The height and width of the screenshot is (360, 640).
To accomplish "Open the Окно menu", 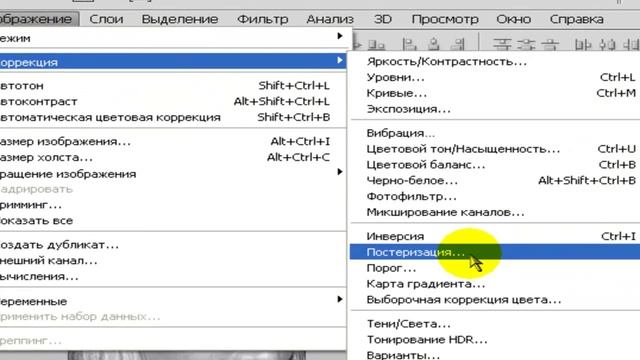I will point(513,19).
